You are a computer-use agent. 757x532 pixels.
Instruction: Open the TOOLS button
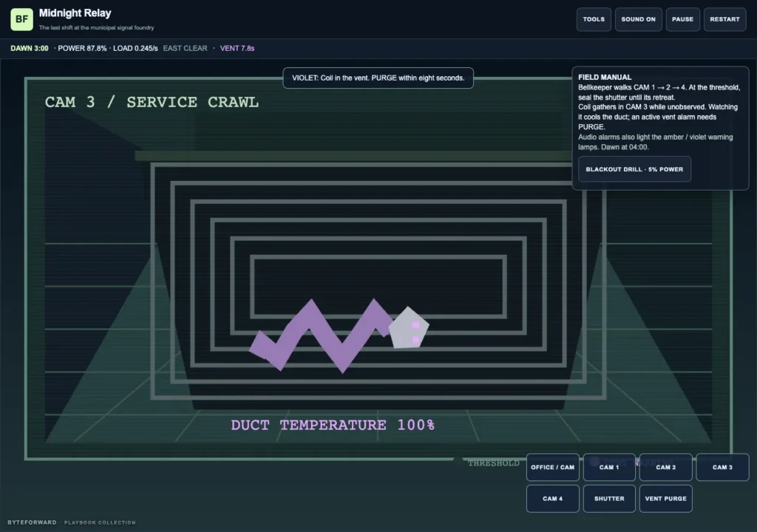[594, 19]
